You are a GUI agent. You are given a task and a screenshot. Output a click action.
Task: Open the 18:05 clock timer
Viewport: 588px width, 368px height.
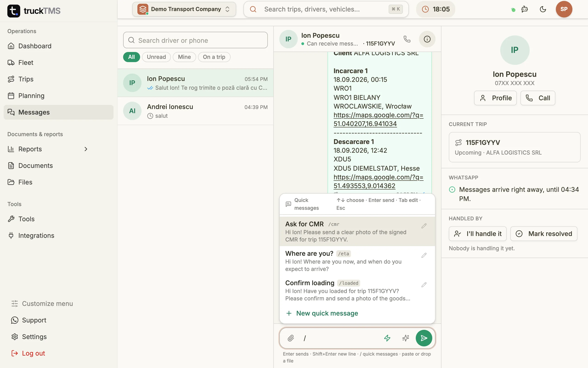coord(436,9)
